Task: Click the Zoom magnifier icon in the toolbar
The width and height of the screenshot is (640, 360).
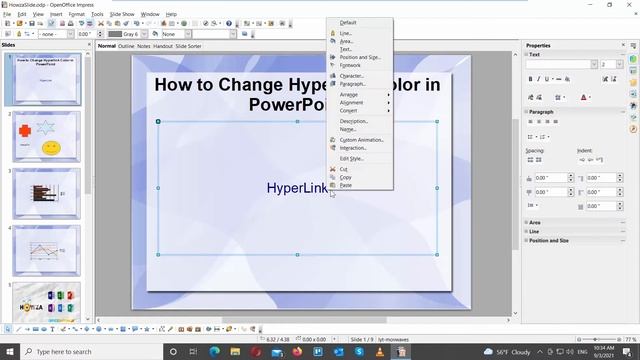Action: coord(214,24)
